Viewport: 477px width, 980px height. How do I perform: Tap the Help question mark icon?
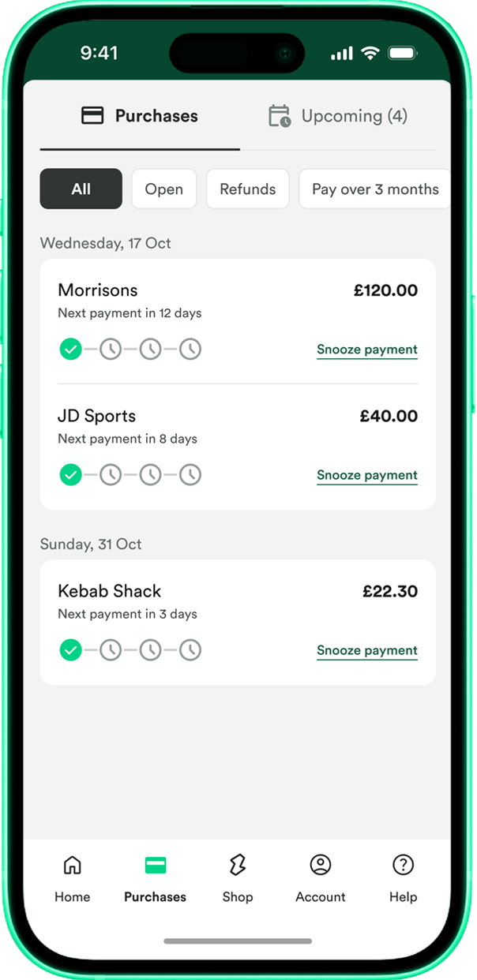(403, 866)
